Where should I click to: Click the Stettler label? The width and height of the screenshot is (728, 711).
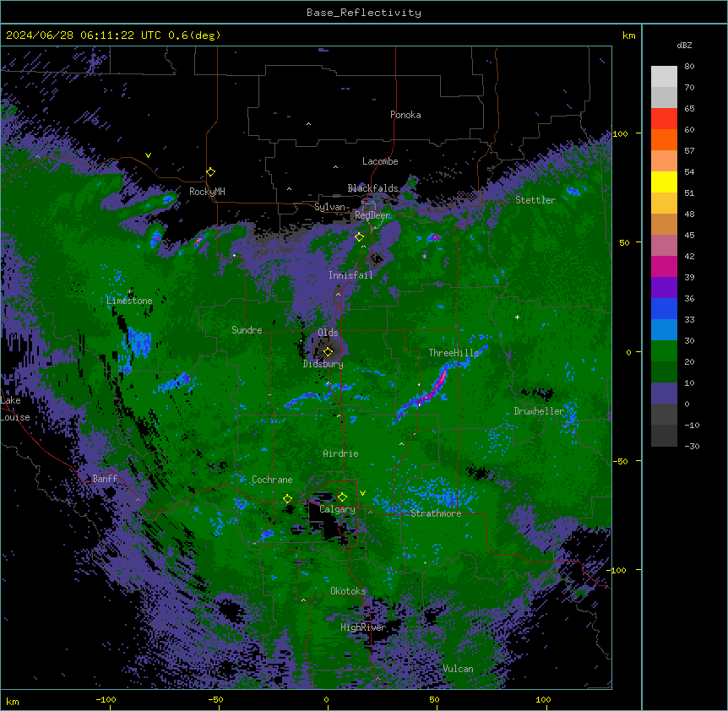click(535, 200)
